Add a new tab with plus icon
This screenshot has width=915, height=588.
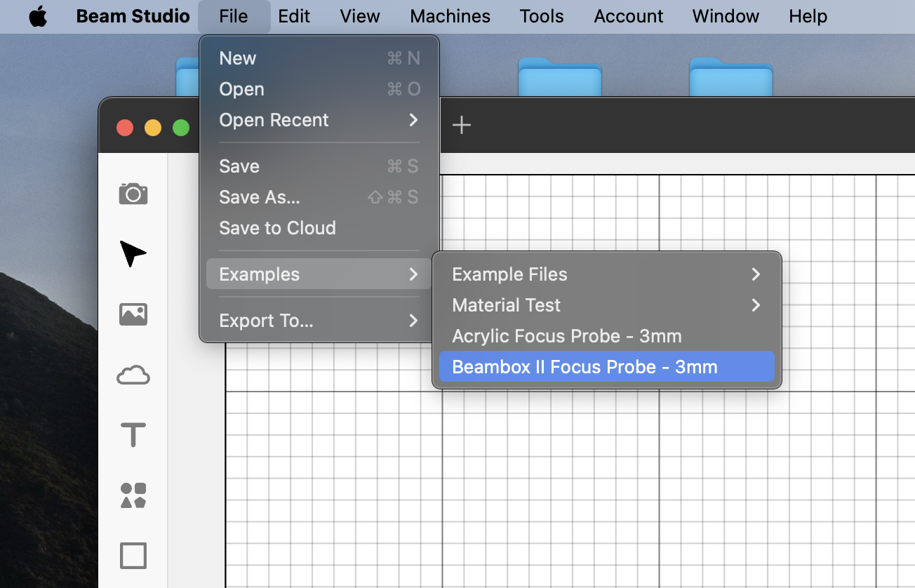tap(461, 126)
